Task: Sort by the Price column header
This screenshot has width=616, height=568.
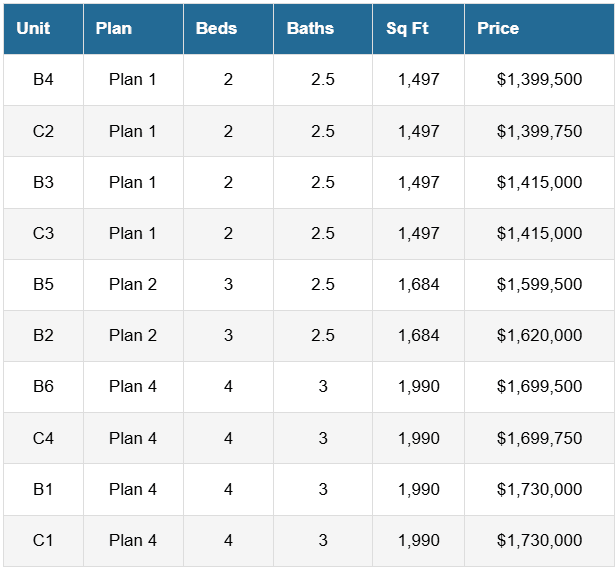Action: [539, 29]
